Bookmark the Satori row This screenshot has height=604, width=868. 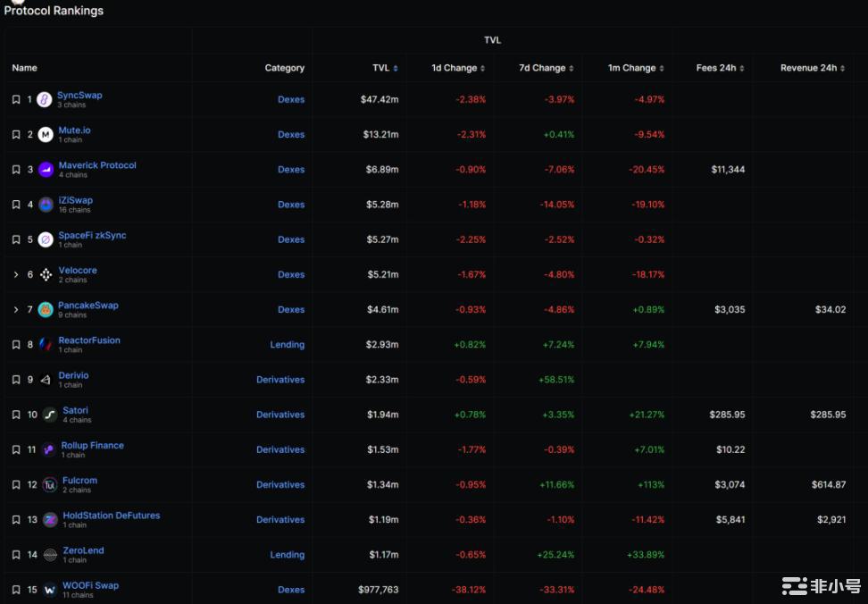pos(16,415)
